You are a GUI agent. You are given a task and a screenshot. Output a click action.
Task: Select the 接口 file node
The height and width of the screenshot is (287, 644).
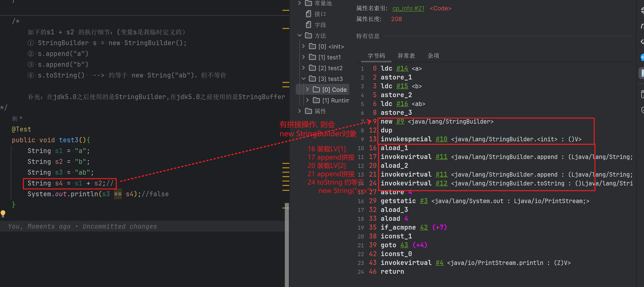pos(320,14)
